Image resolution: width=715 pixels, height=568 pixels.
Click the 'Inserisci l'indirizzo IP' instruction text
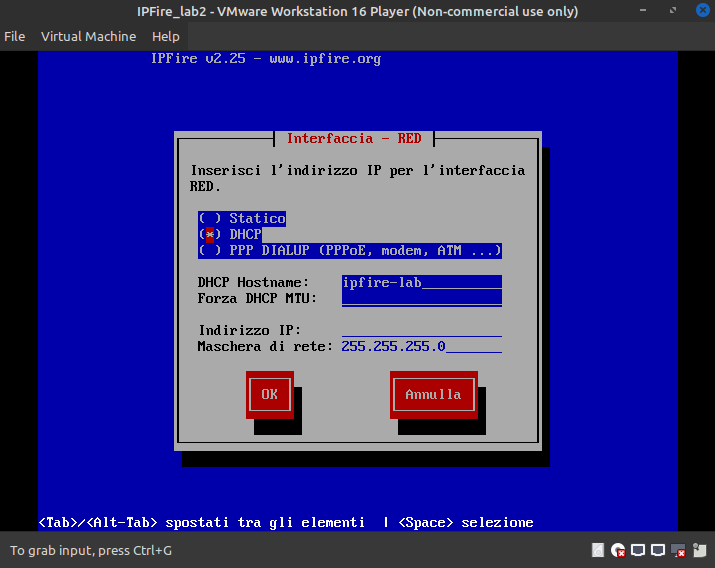pos(358,178)
